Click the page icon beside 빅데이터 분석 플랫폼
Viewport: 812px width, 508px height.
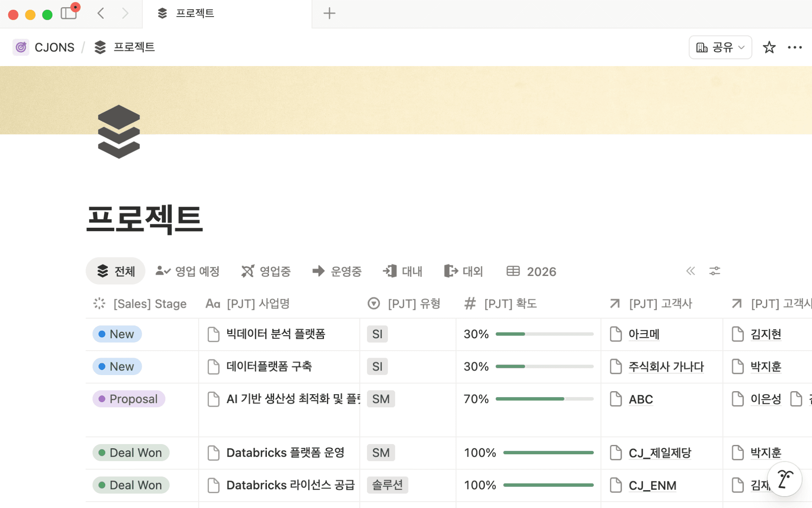(214, 334)
